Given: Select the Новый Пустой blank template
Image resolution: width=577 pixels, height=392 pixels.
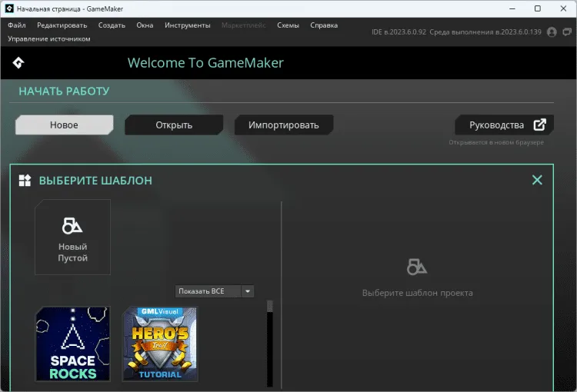Looking at the screenshot, I should pos(72,237).
